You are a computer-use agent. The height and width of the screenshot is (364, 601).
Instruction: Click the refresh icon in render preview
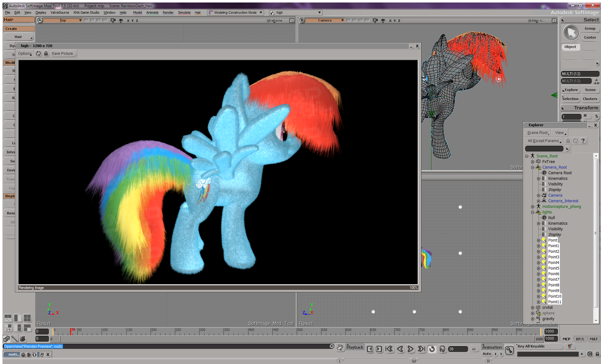pyautogui.click(x=38, y=54)
